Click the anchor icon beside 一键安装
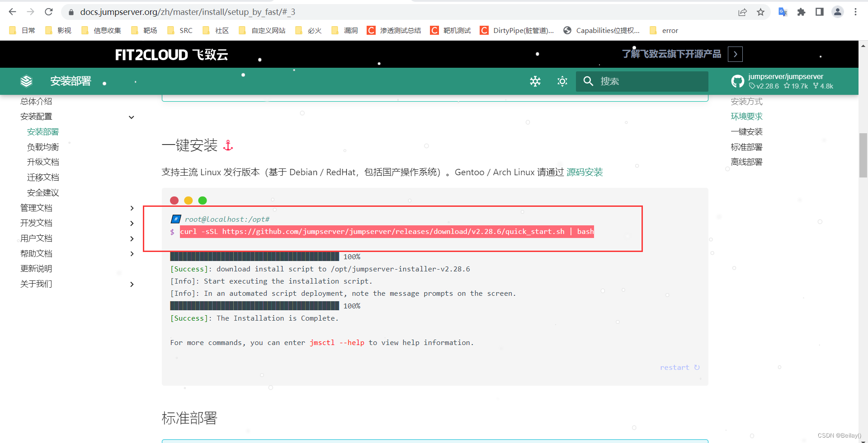 [228, 145]
